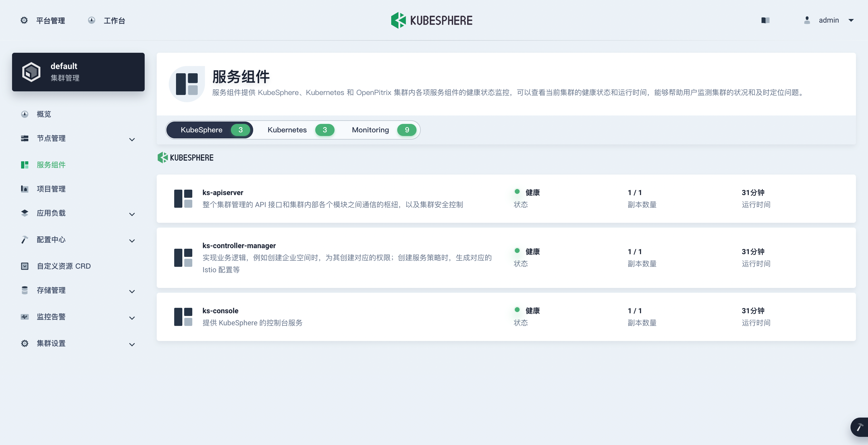Click the monitoring alerts (监控告警) icon
Image resolution: width=868 pixels, height=445 pixels.
pos(25,317)
